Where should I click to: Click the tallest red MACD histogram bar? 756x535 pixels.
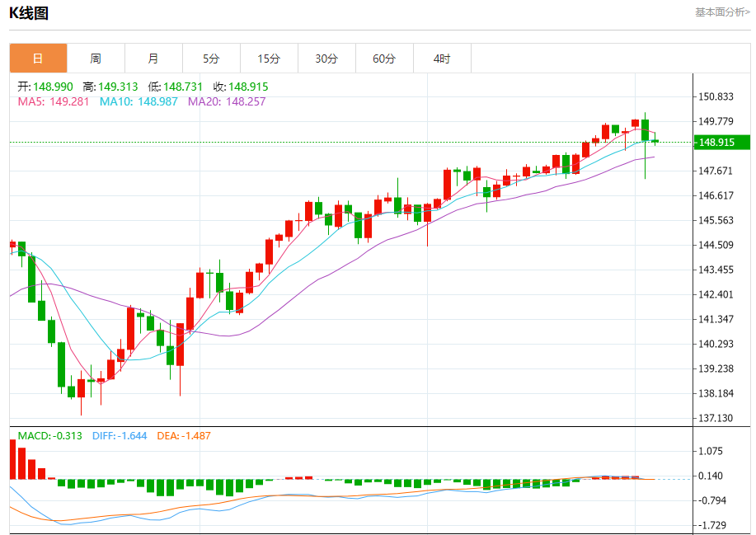pyautogui.click(x=12, y=459)
